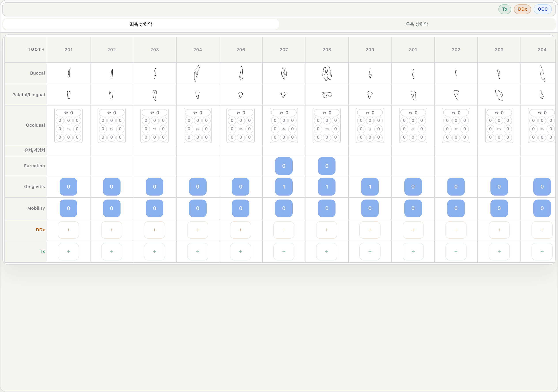Click occlusal width value of tooth 206
Image resolution: width=558 pixels, height=392 pixels.
pos(241,113)
